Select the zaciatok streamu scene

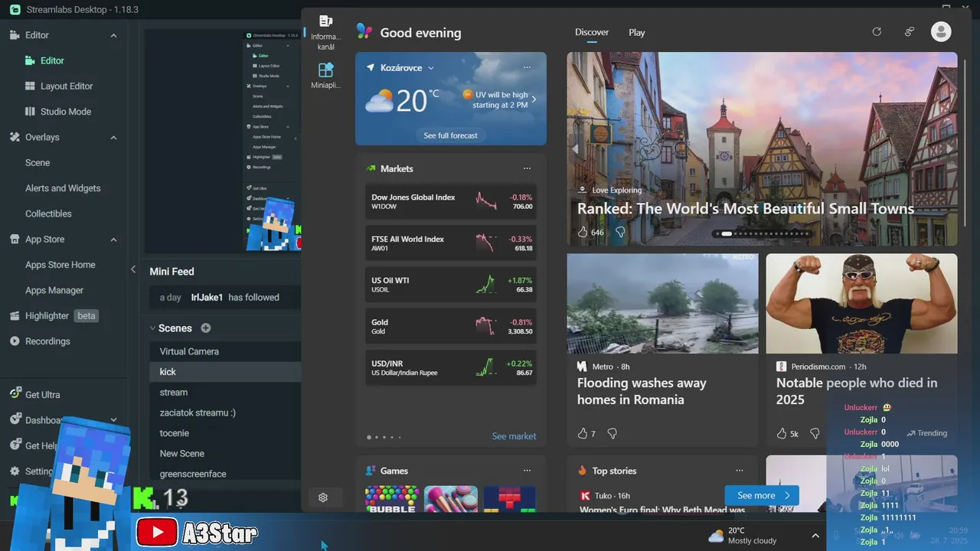(x=224, y=412)
